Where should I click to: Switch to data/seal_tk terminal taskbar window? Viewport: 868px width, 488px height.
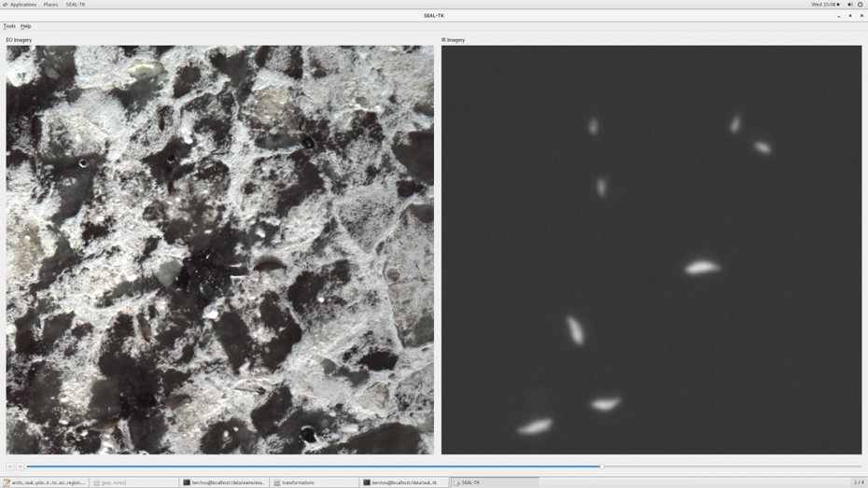(405, 482)
